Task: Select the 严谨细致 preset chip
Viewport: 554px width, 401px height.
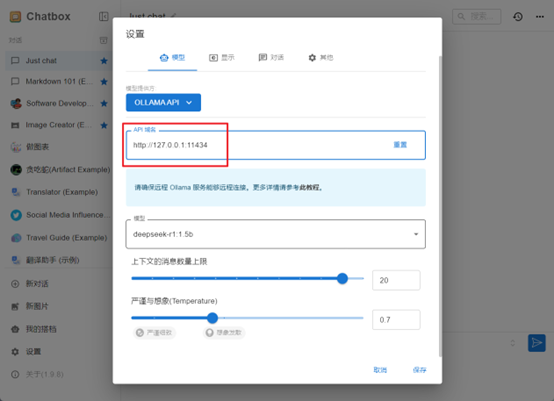Action: tap(154, 333)
